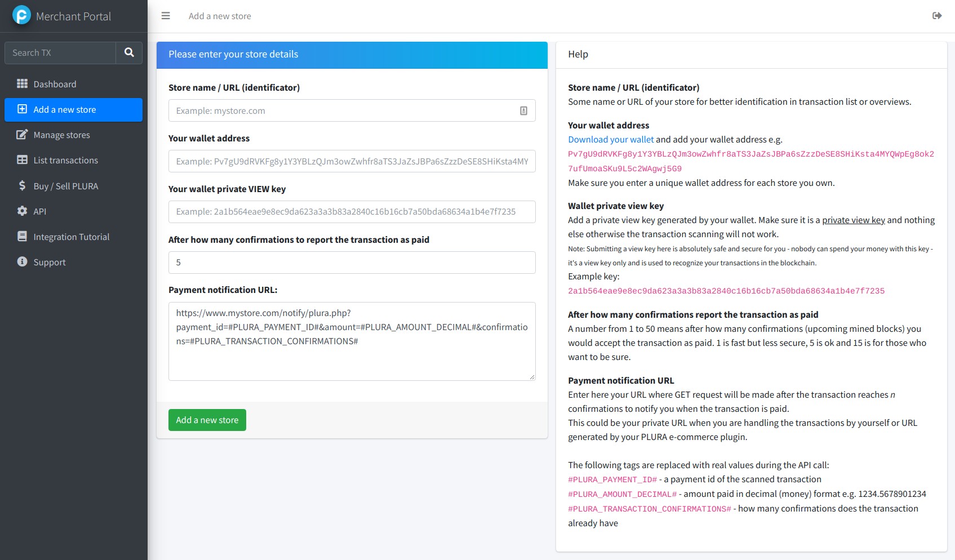Follow the Download your wallet link

click(611, 140)
